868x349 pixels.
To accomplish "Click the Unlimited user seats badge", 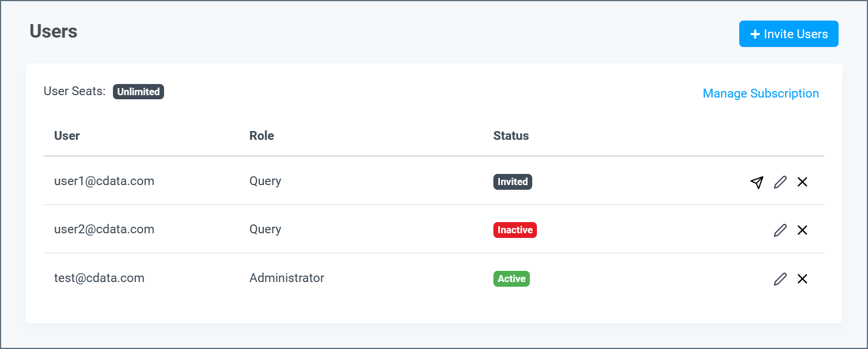I will tap(138, 92).
